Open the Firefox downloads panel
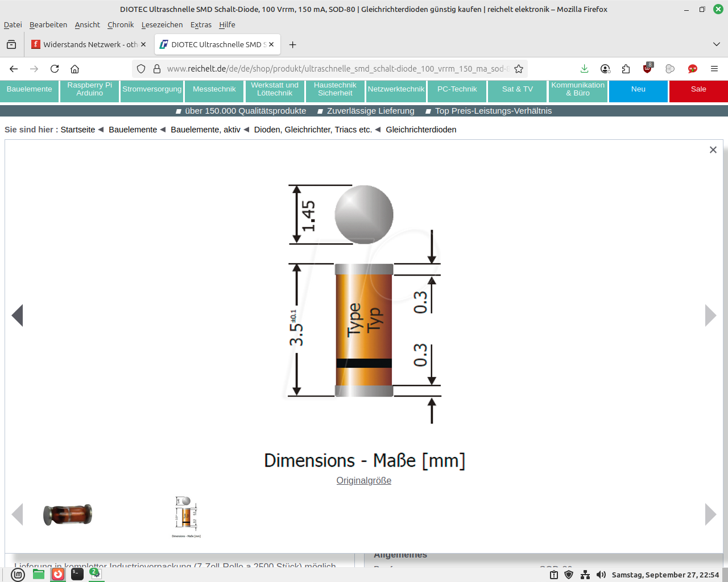 [584, 69]
